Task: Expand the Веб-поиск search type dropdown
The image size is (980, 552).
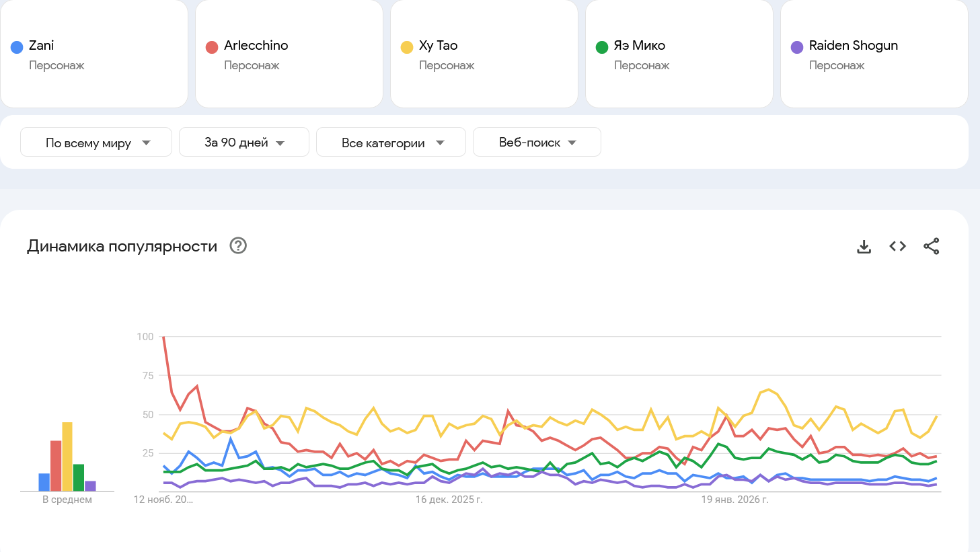Action: click(537, 143)
